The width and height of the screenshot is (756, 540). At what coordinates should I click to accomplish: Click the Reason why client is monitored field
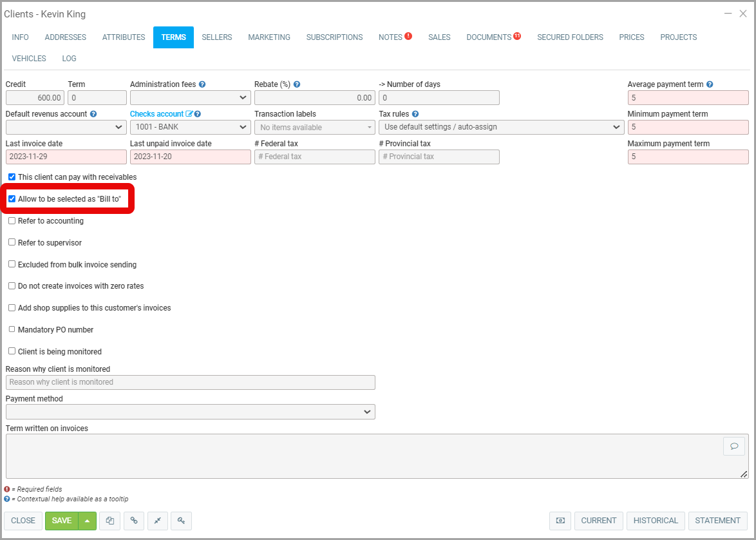(x=190, y=382)
